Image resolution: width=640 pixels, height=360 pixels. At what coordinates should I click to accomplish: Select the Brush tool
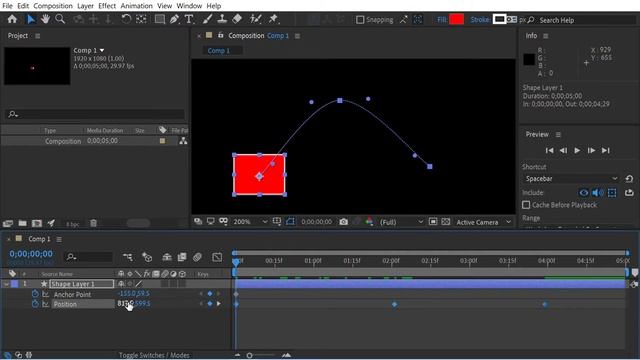tap(207, 19)
